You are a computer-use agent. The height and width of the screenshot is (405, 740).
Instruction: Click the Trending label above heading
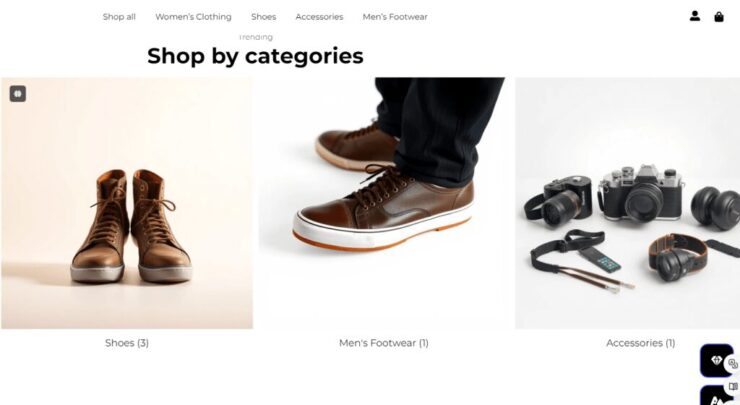point(255,37)
